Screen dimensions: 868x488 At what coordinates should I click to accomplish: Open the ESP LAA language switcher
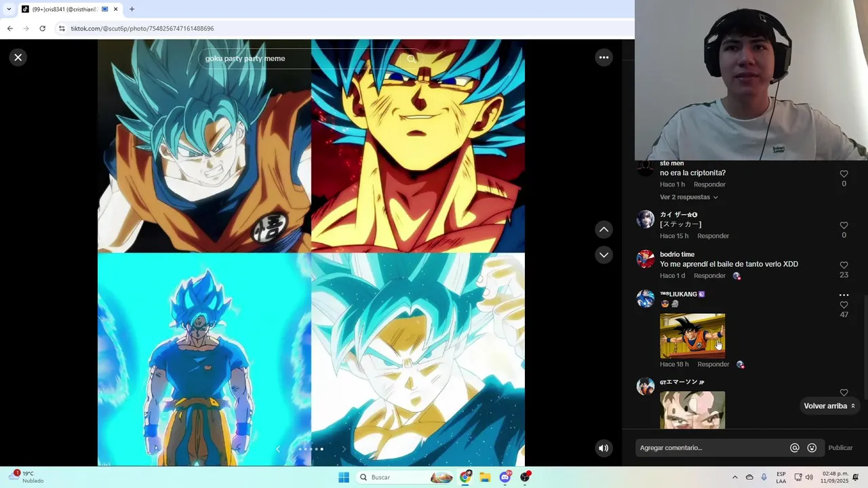[x=781, y=477]
